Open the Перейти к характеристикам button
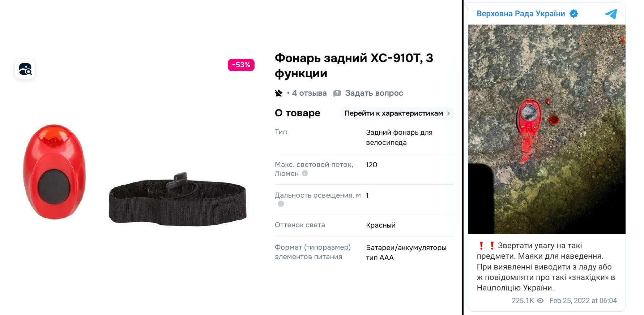The width and height of the screenshot is (644, 315). [x=397, y=113]
